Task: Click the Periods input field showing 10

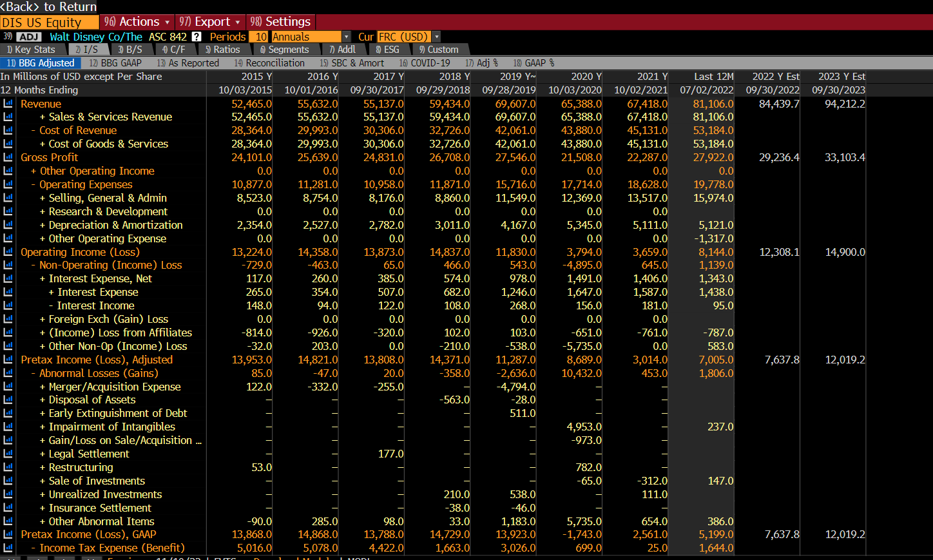Action: point(259,37)
